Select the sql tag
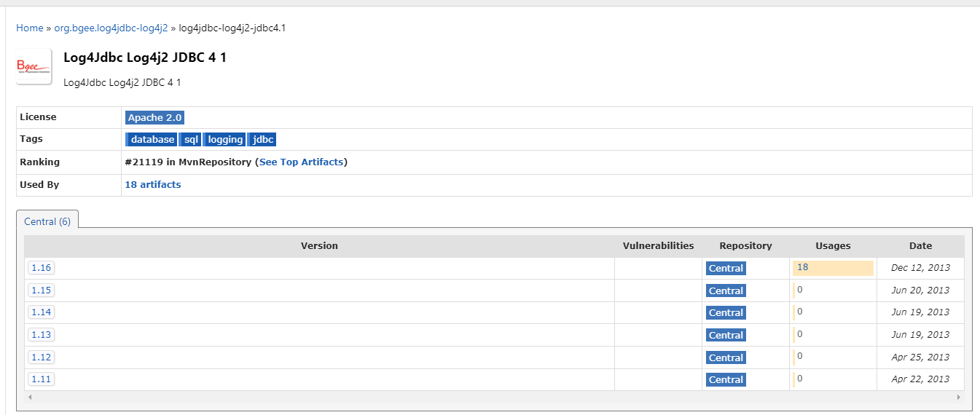980x415 pixels. [x=190, y=140]
